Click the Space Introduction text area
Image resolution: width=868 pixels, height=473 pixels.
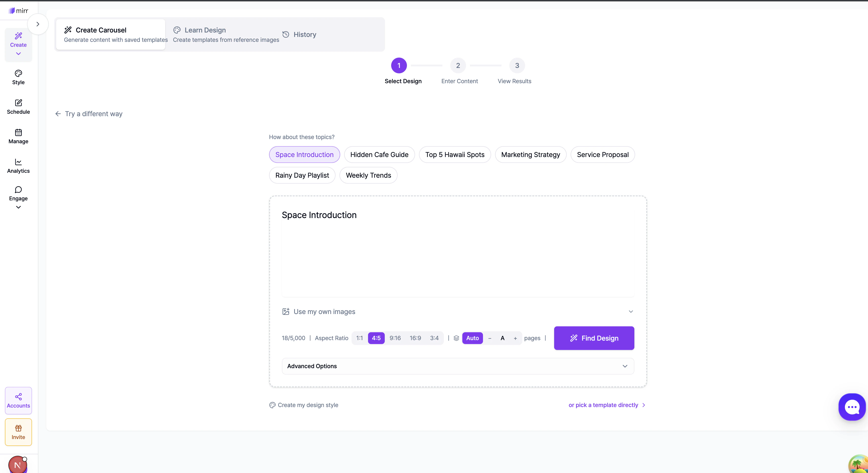pyautogui.click(x=458, y=253)
